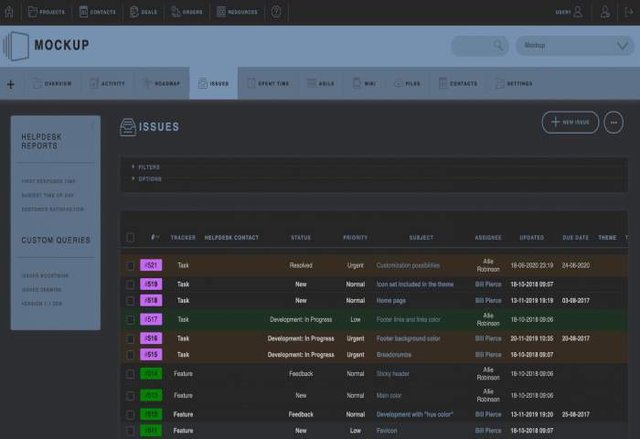Toggle the select-all checkbox in table header
This screenshot has width=640, height=439.
(x=130, y=237)
